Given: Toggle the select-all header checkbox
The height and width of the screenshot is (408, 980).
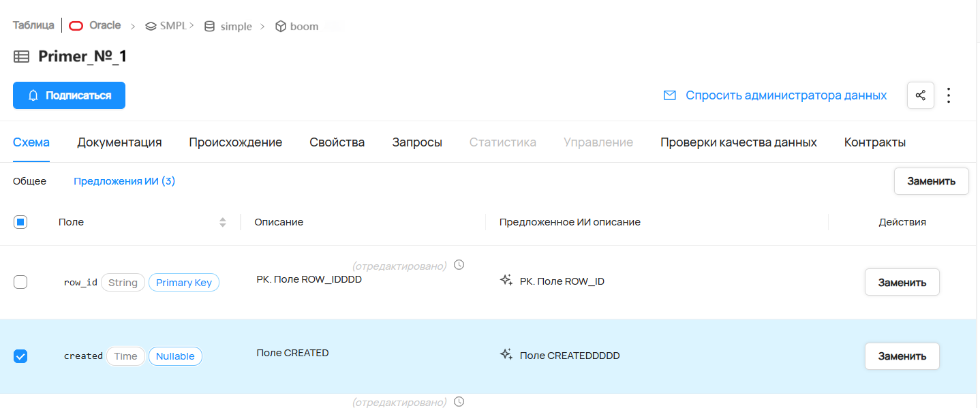Looking at the screenshot, I should tap(20, 222).
